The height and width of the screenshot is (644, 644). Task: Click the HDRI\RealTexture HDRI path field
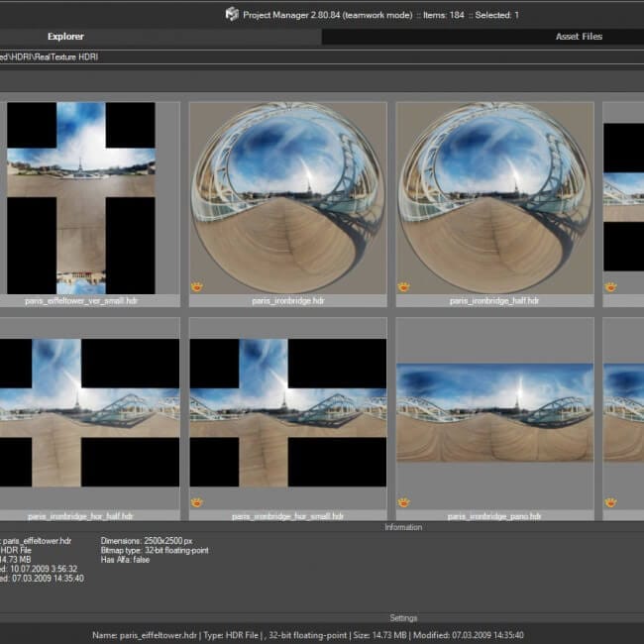[x=322, y=57]
